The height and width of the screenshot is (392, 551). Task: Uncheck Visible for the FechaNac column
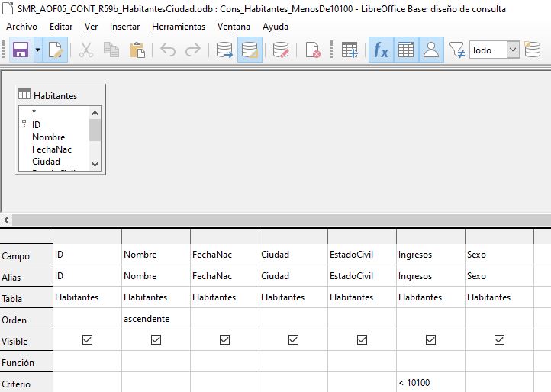(224, 339)
